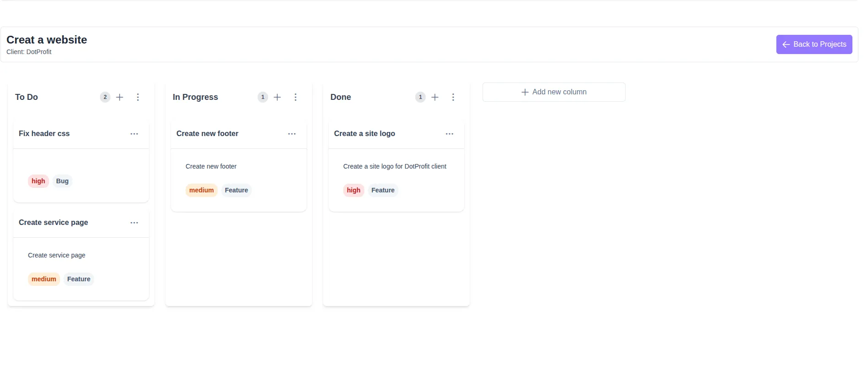Click 'Create new footer' description text in card body
The height and width of the screenshot is (372, 868).
[211, 166]
